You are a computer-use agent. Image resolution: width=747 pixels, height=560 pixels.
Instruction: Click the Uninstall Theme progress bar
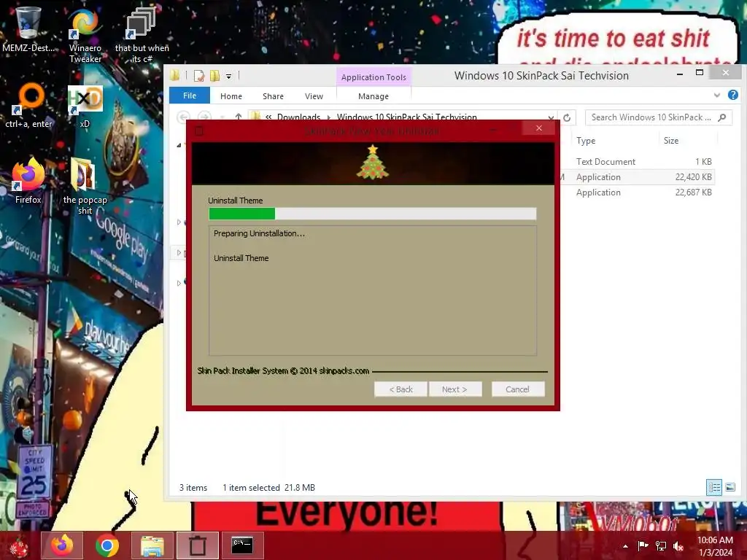(x=373, y=214)
